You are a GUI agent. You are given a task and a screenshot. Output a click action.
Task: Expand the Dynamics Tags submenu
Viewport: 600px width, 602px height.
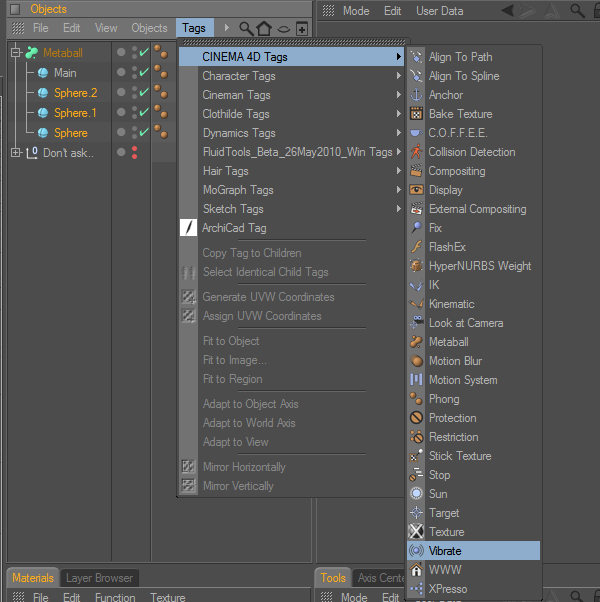point(291,133)
